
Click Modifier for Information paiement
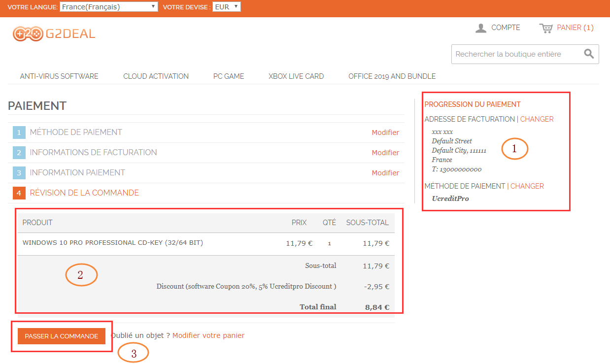pos(385,173)
